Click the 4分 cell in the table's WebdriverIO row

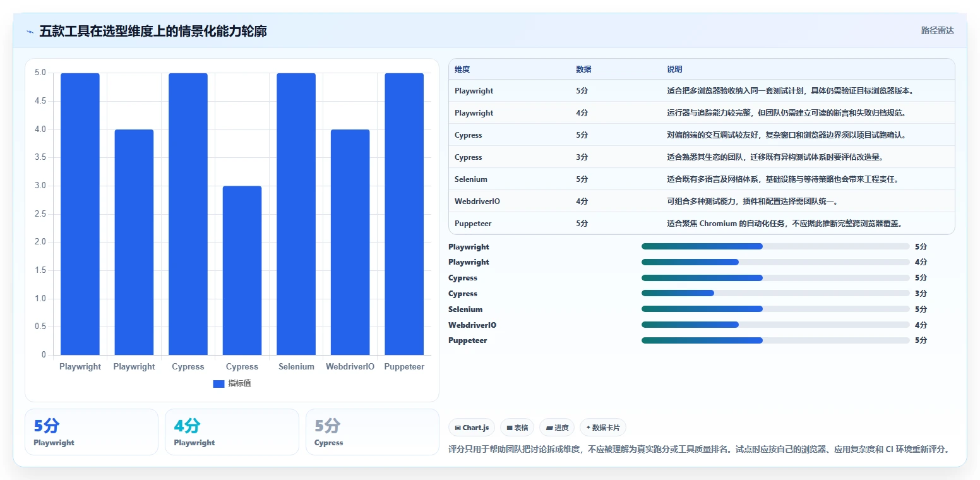[x=582, y=201]
